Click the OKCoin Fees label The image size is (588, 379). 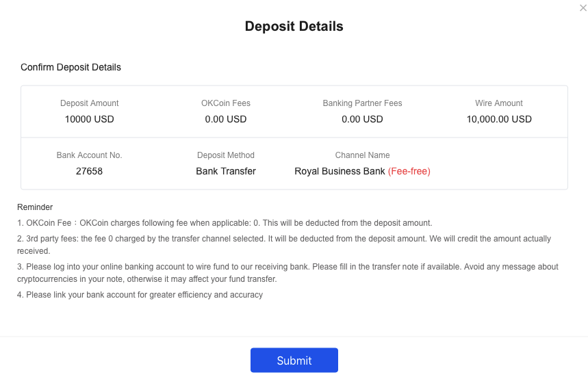point(226,103)
